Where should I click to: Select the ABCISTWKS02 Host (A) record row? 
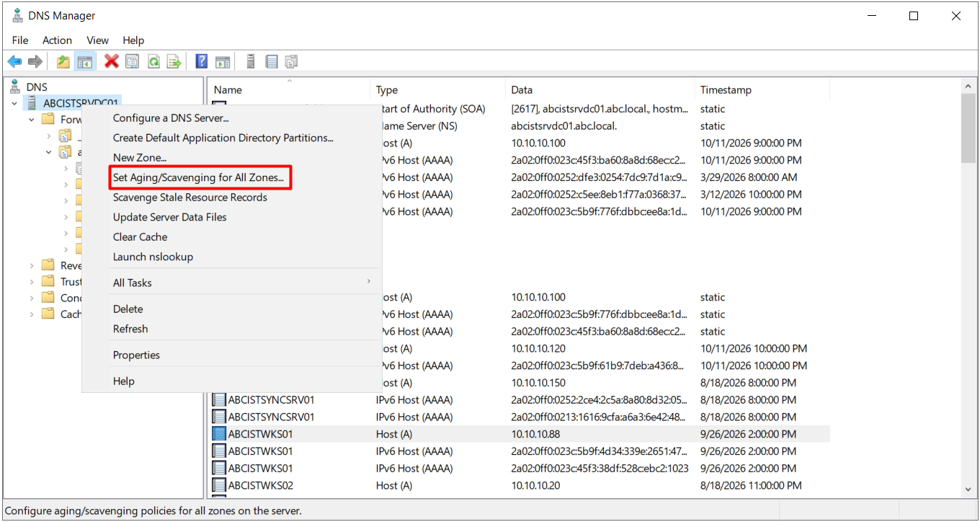(x=520, y=485)
